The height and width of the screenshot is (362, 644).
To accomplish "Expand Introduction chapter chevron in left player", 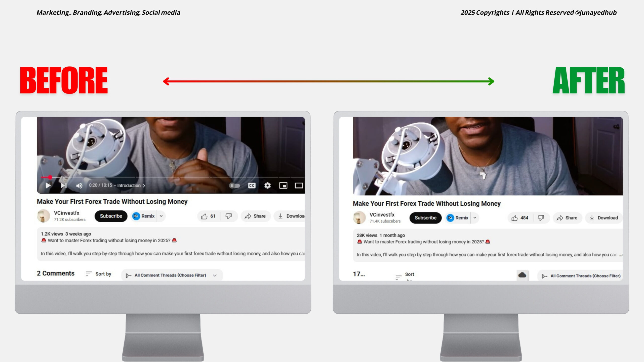I will (144, 186).
